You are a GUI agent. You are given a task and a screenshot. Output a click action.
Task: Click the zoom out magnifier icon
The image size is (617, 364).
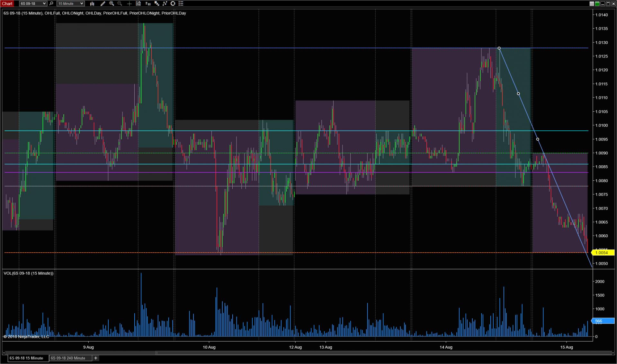pos(120,4)
